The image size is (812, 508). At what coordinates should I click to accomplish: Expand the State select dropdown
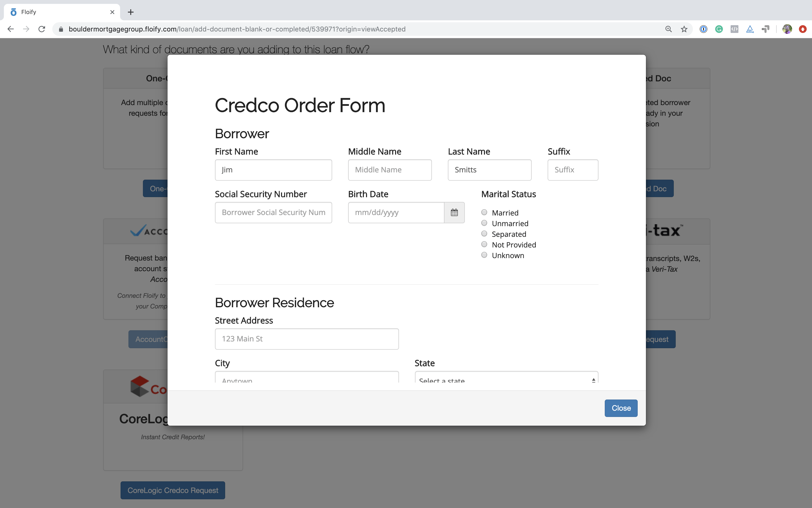pyautogui.click(x=506, y=378)
